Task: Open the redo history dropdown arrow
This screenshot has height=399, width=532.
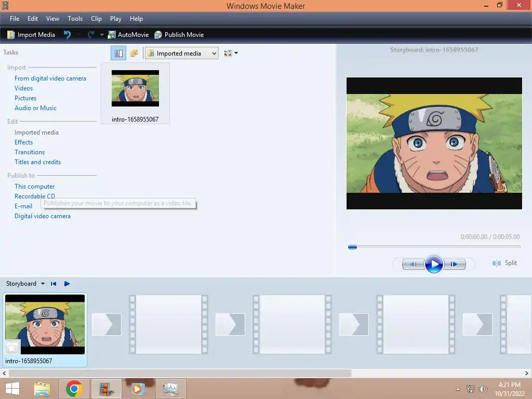Action: click(102, 35)
